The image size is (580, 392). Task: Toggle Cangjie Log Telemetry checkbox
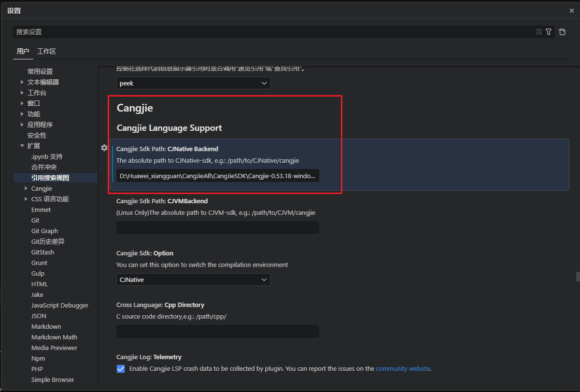pyautogui.click(x=121, y=369)
